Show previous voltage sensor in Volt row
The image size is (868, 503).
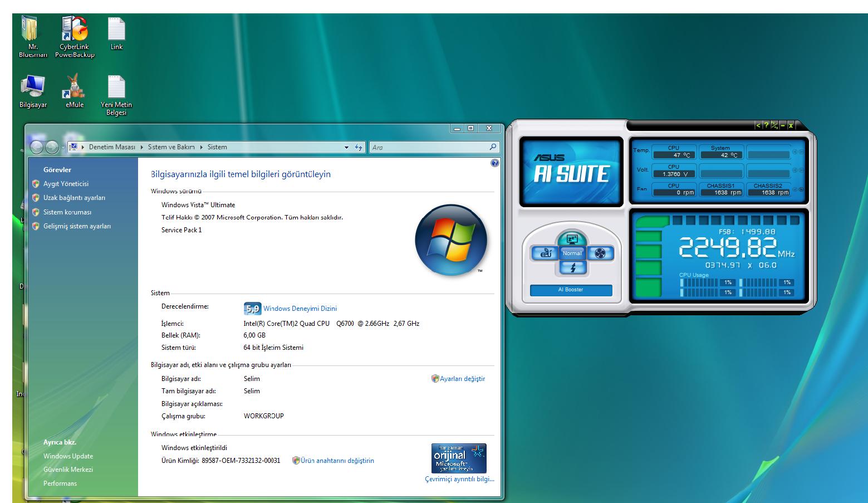point(795,170)
